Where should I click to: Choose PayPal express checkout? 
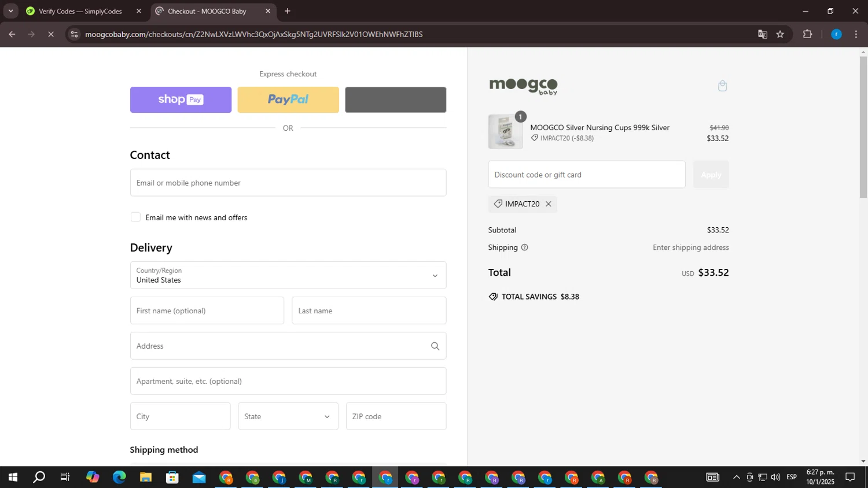[x=288, y=99]
